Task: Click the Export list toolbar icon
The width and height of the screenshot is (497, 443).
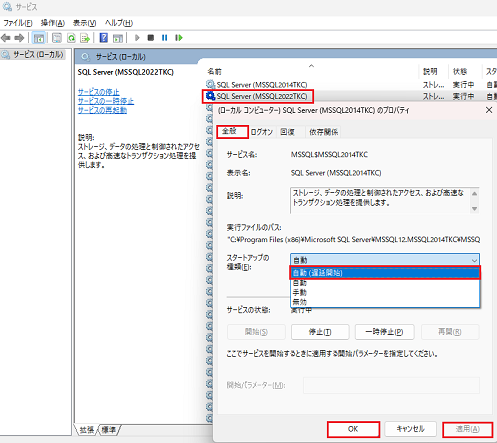Action: (85, 38)
